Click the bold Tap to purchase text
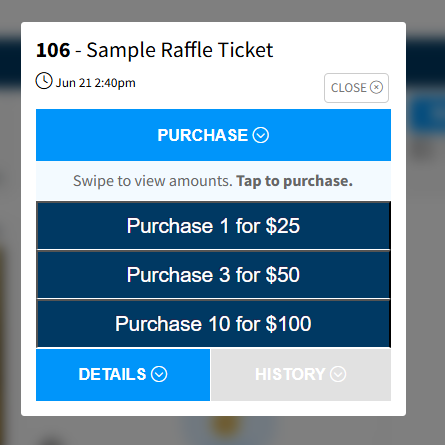The width and height of the screenshot is (445, 445). [x=294, y=181]
